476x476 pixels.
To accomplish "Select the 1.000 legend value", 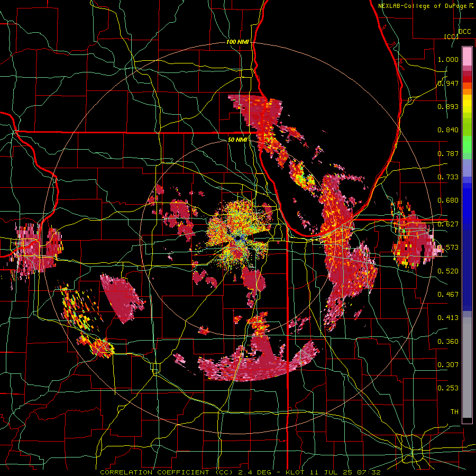I will (448, 59).
